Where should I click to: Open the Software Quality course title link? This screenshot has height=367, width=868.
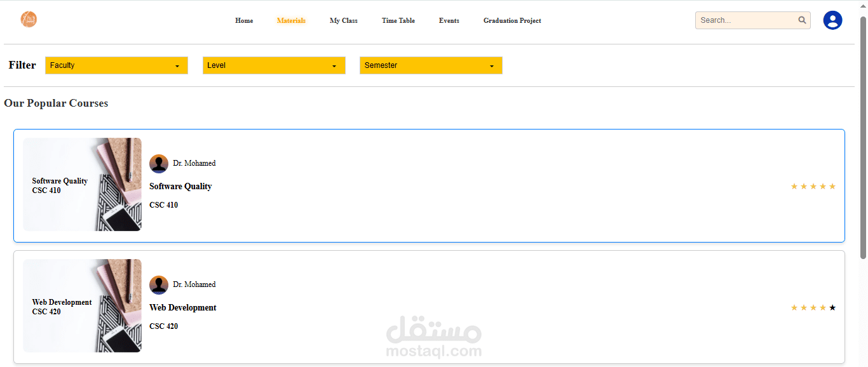click(180, 187)
